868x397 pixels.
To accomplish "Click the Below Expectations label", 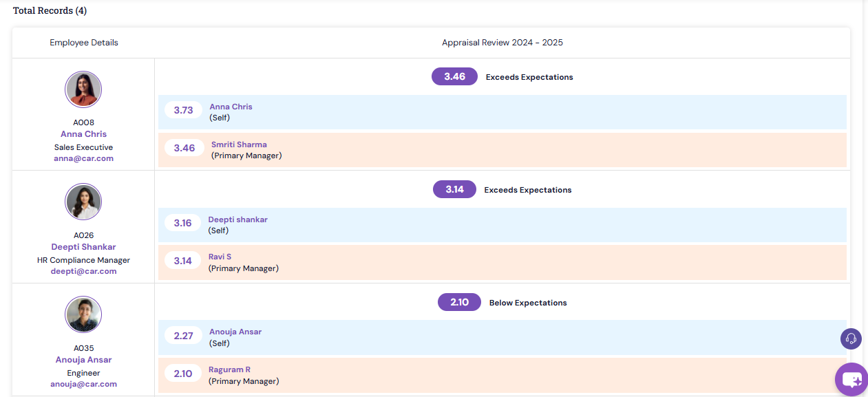I will [x=528, y=303].
